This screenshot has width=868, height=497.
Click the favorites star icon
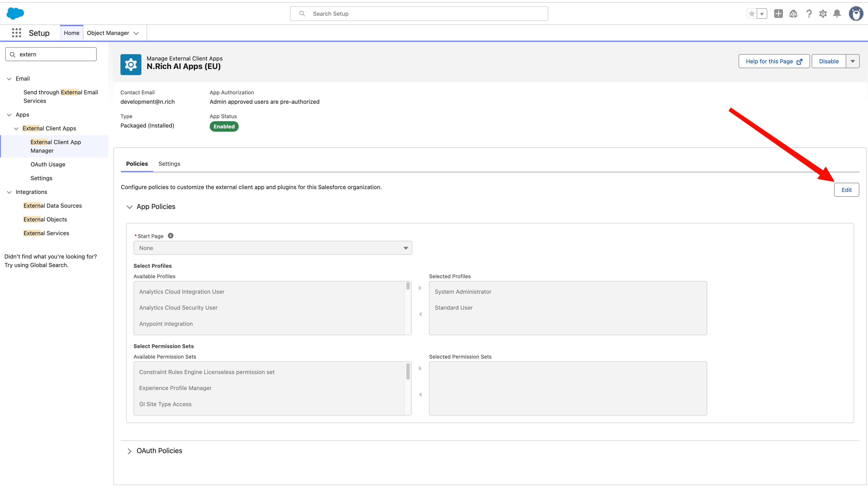[x=751, y=14]
